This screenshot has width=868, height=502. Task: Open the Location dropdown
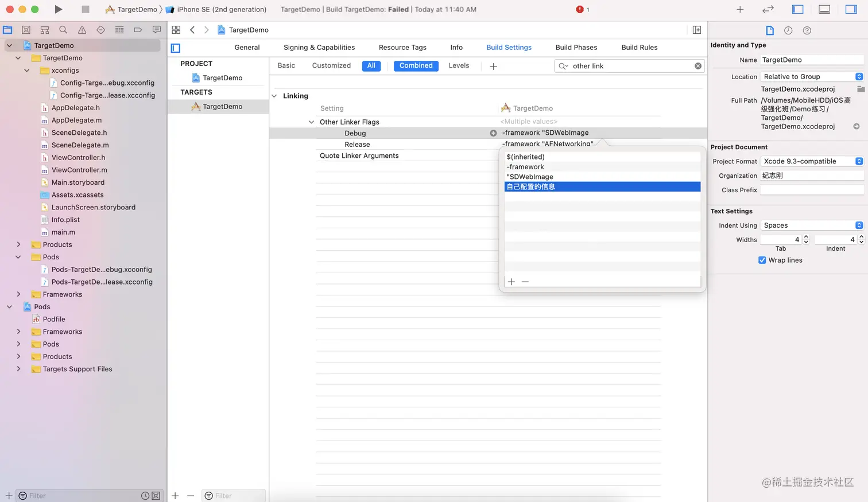812,77
